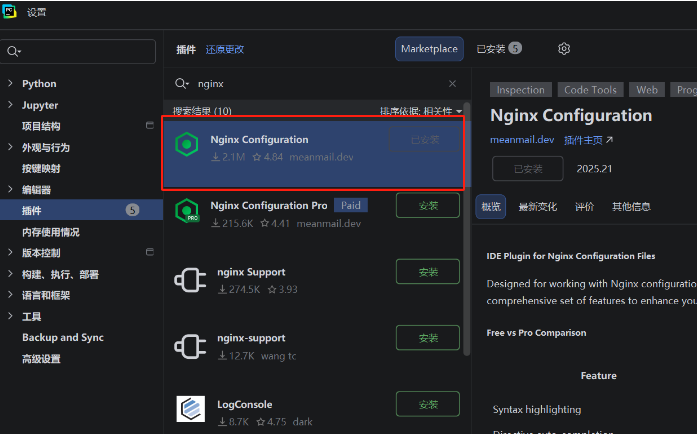Click the magnifier icon in plugin search
The width and height of the screenshot is (697, 434).
click(x=181, y=84)
